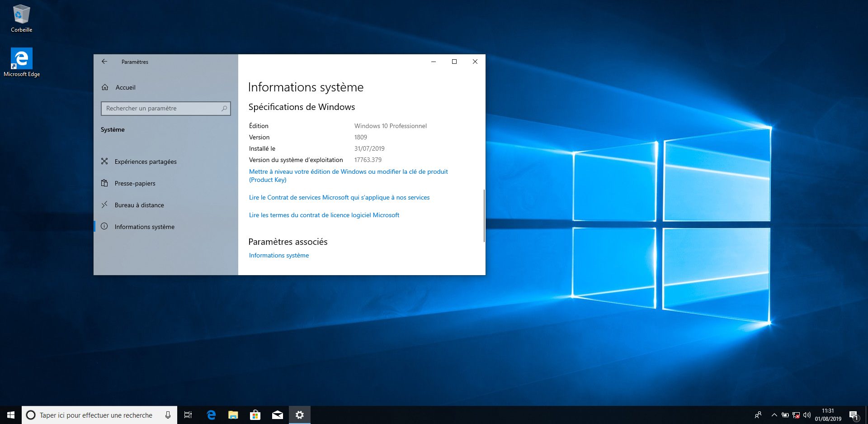Click the Informations système page title
The image size is (868, 424).
[306, 87]
